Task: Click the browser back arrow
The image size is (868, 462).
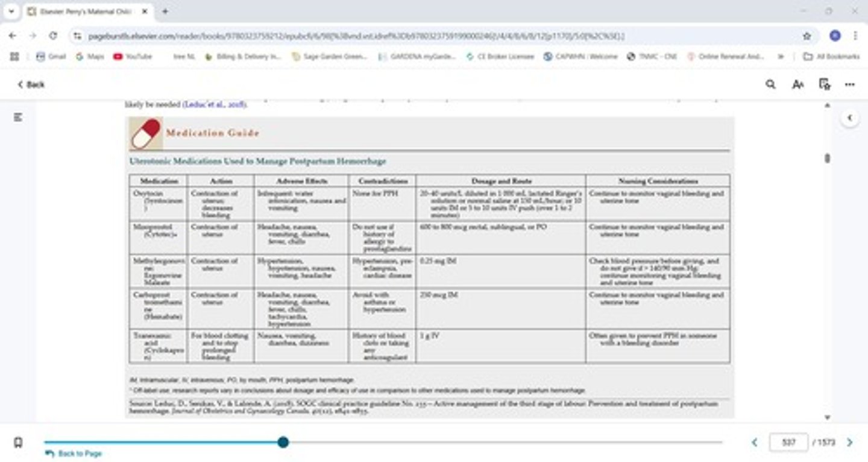Action: pos(13,36)
